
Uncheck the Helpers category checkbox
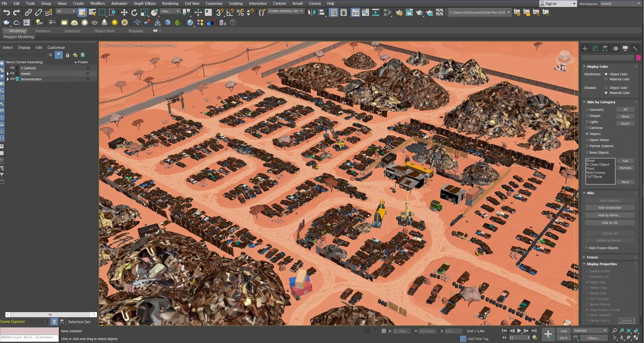[587, 134]
